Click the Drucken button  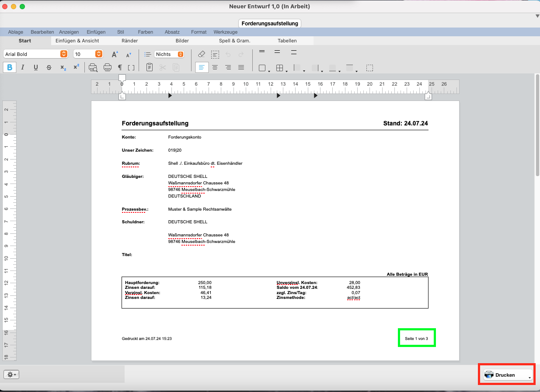click(508, 375)
